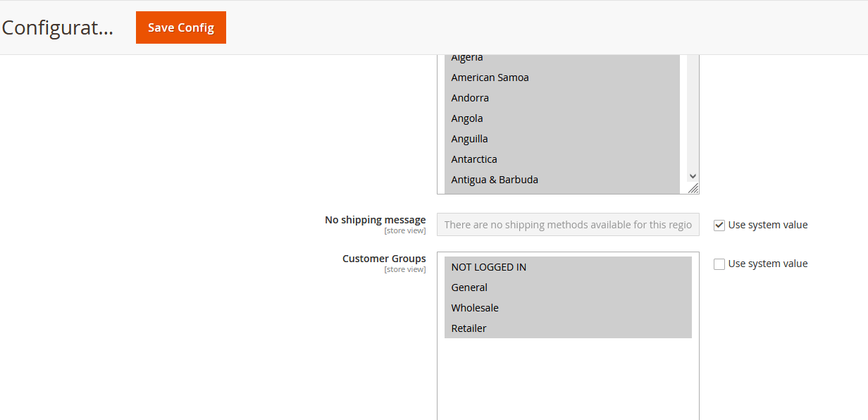Choose Angola from the countries listbox
Viewport: 868px width, 420px height.
tap(467, 118)
